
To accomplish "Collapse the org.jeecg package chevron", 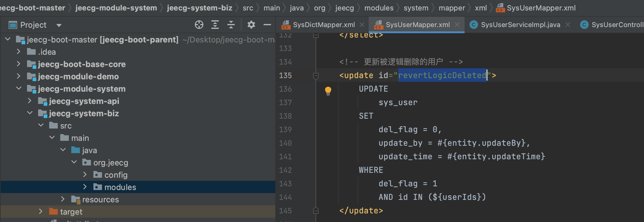I will [x=74, y=162].
